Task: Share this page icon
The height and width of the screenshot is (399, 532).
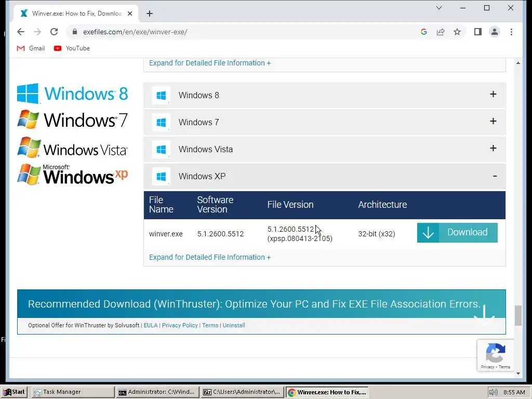Action: point(441,32)
